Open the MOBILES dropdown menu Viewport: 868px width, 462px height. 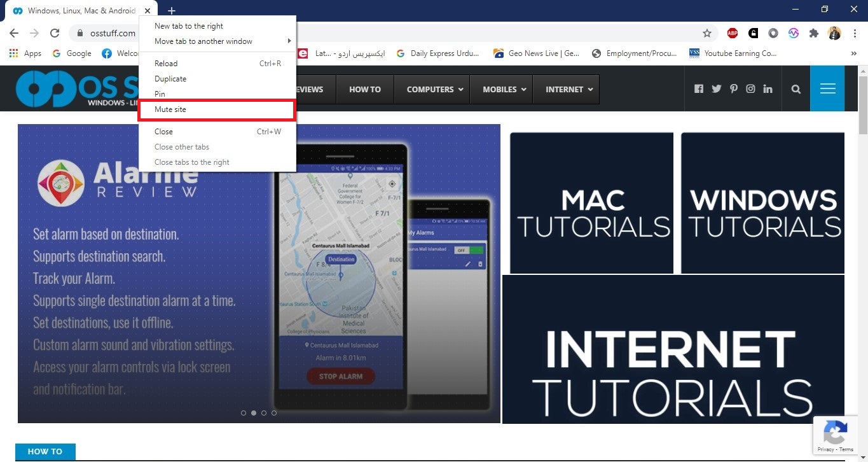pyautogui.click(x=501, y=89)
